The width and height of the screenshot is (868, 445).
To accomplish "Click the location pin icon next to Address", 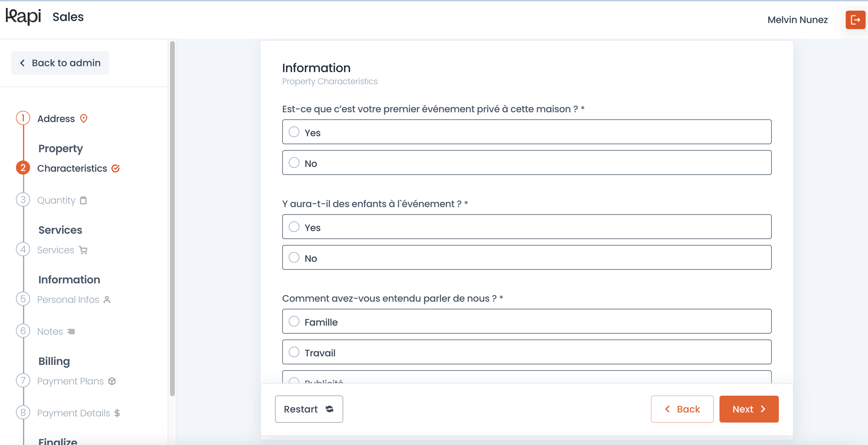I will click(x=84, y=119).
